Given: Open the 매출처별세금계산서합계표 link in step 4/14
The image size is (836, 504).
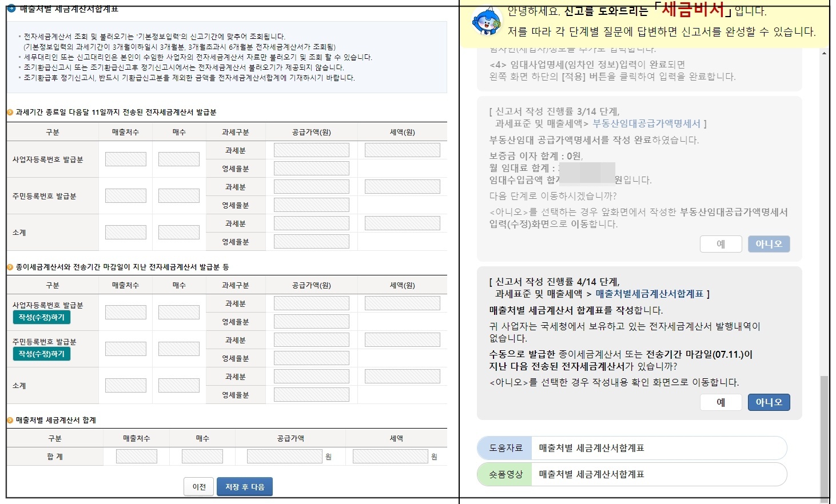Looking at the screenshot, I should [x=650, y=294].
